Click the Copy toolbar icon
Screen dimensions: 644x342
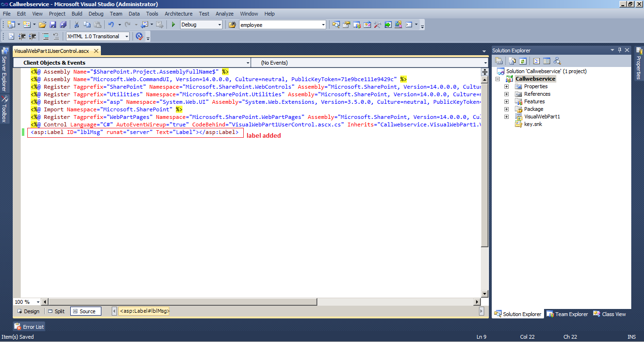(x=87, y=25)
